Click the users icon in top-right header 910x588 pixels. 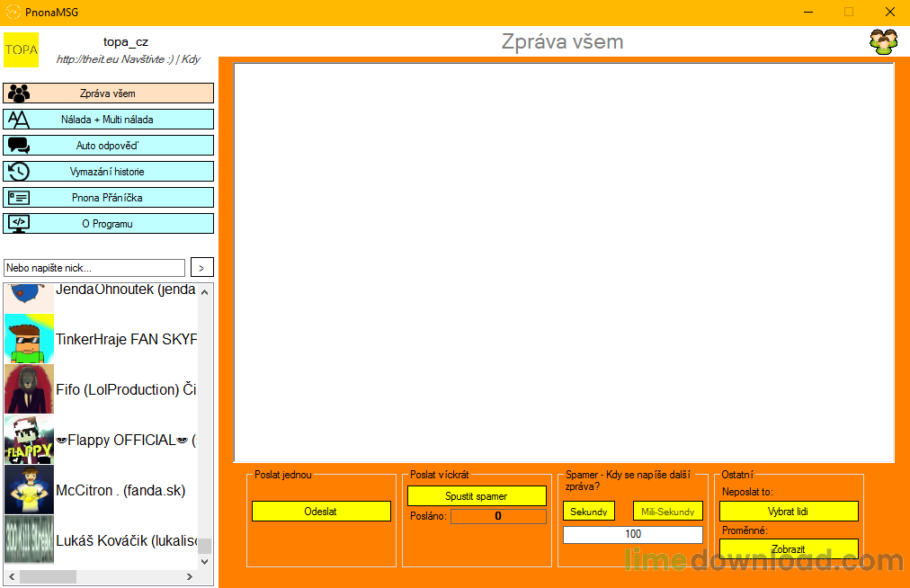point(883,42)
